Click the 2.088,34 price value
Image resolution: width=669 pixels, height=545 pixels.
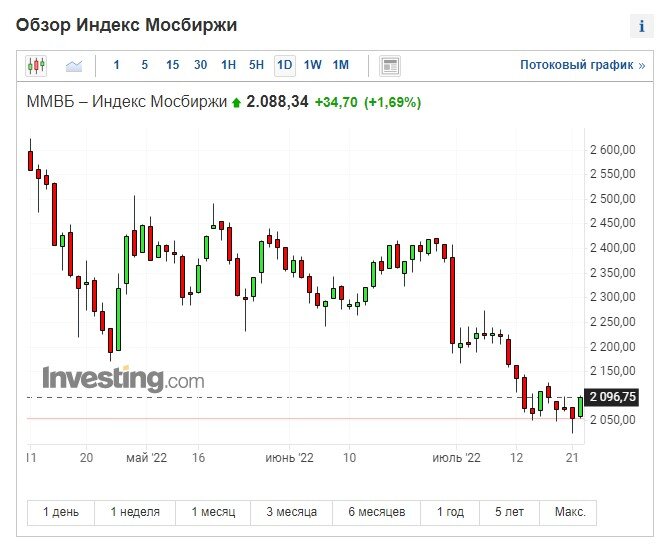click(277, 102)
